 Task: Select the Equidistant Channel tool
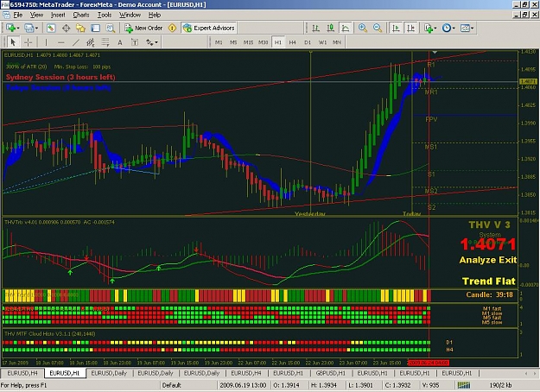coord(90,42)
